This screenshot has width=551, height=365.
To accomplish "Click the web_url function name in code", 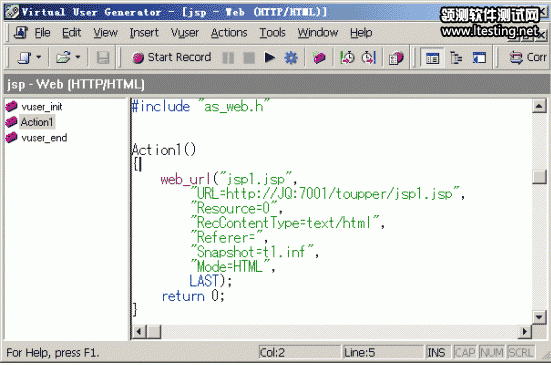I will coord(186,180).
